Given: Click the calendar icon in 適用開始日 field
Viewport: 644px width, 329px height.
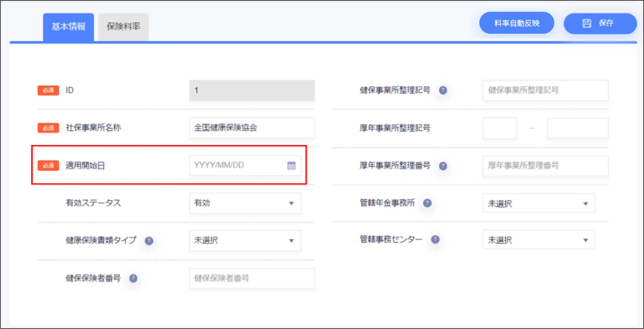Looking at the screenshot, I should (x=291, y=165).
